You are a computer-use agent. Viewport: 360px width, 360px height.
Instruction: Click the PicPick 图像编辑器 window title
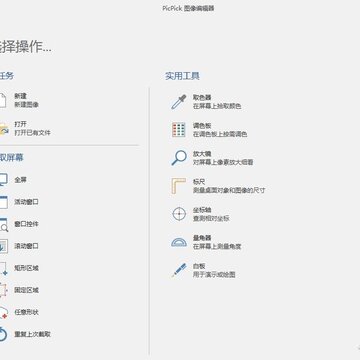[188, 8]
